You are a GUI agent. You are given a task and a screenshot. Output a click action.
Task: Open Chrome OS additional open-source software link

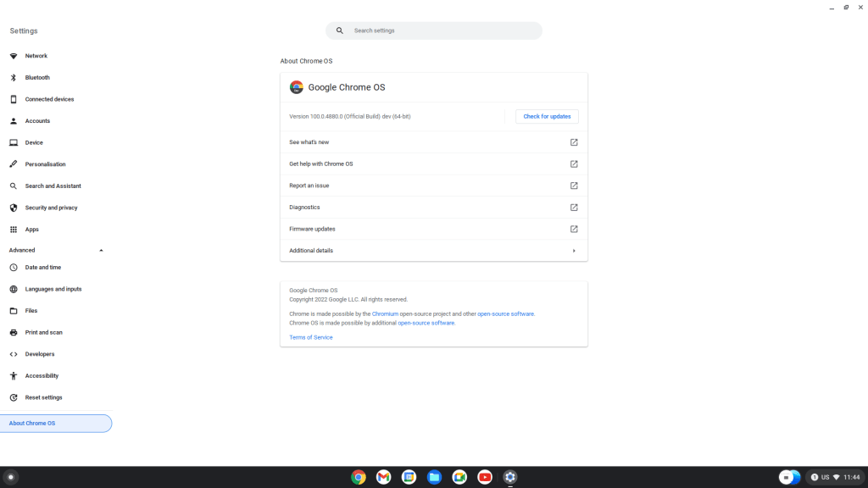(426, 323)
